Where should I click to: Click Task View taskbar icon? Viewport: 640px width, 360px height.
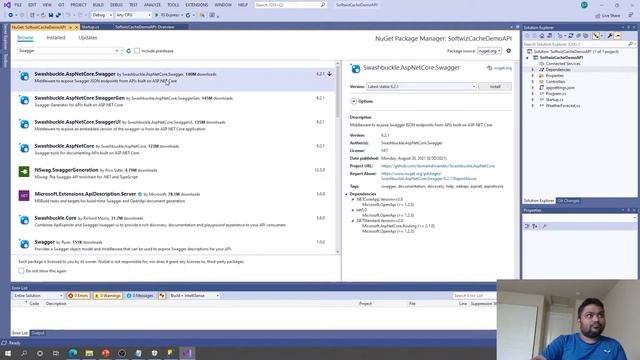[56, 353]
